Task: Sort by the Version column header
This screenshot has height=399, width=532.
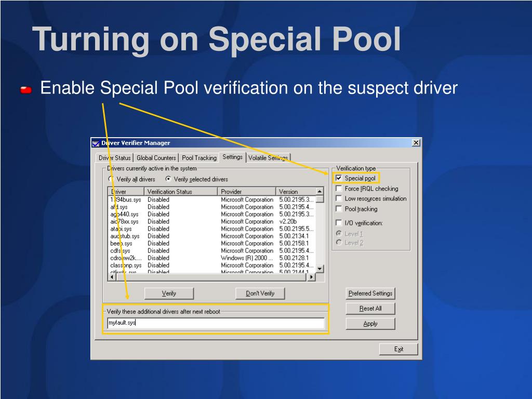Action: tap(296, 191)
